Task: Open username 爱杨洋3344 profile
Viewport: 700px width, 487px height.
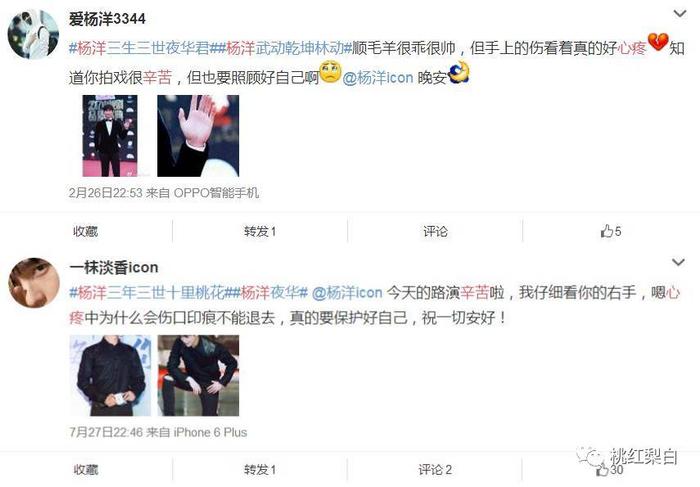Action: 107,19
